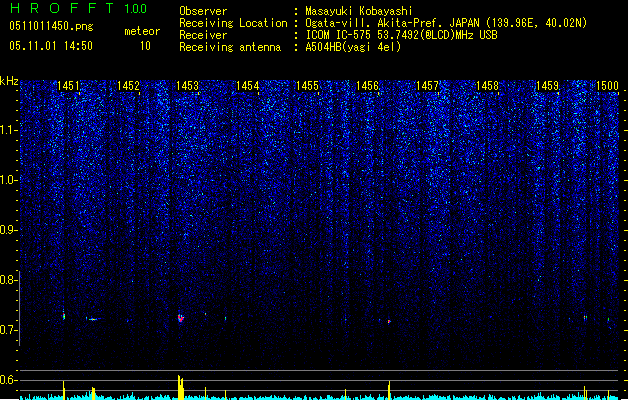Click the 1458 time marker

pyautogui.click(x=487, y=86)
